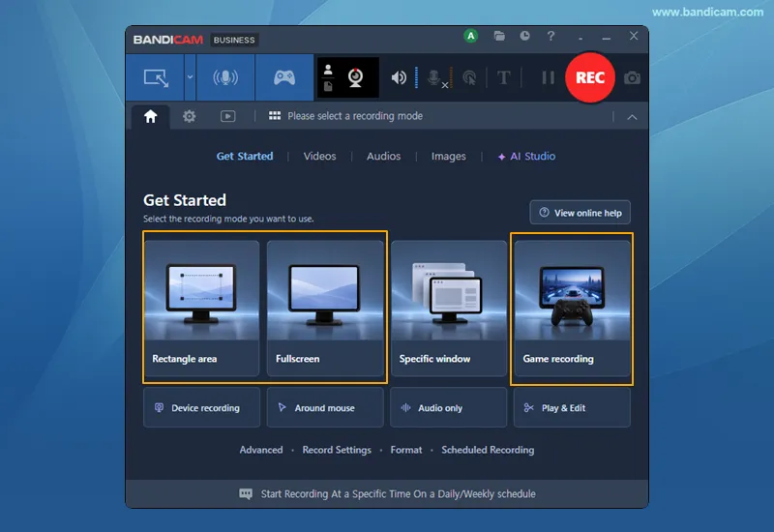Switch to the Images tab
Viewport: 774px width, 532px height.
(448, 157)
